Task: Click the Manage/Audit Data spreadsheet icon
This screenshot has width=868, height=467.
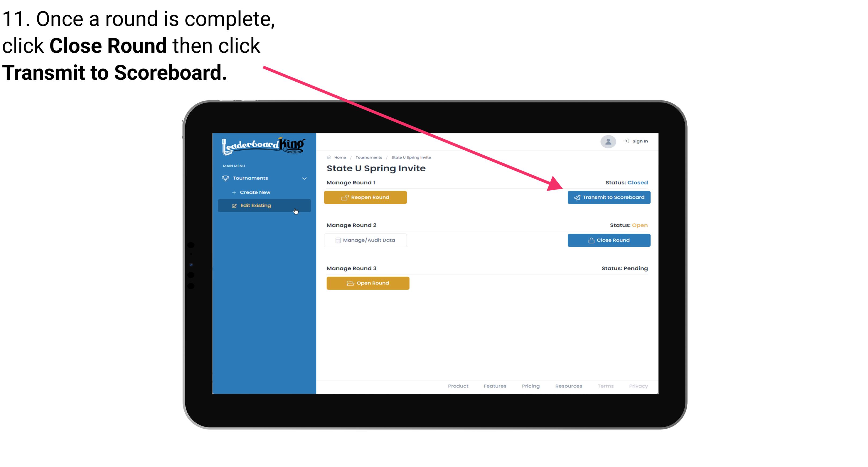Action: (x=337, y=240)
